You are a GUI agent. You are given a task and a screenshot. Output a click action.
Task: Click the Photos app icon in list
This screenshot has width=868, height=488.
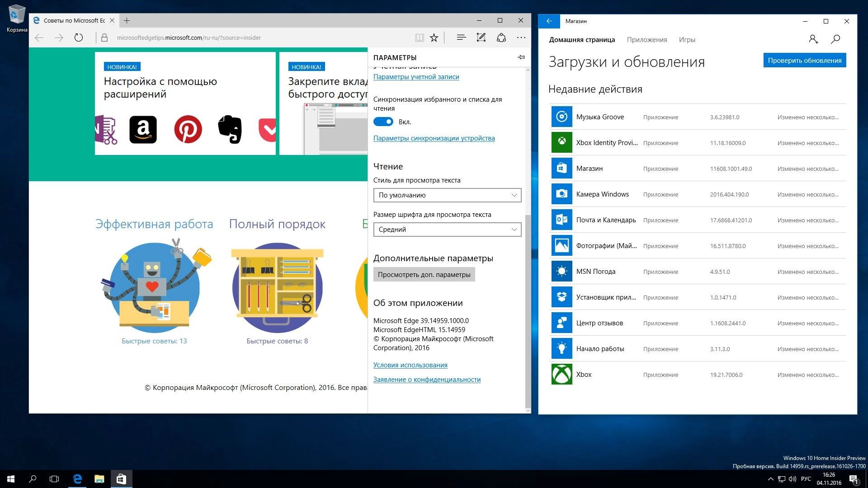click(x=561, y=246)
